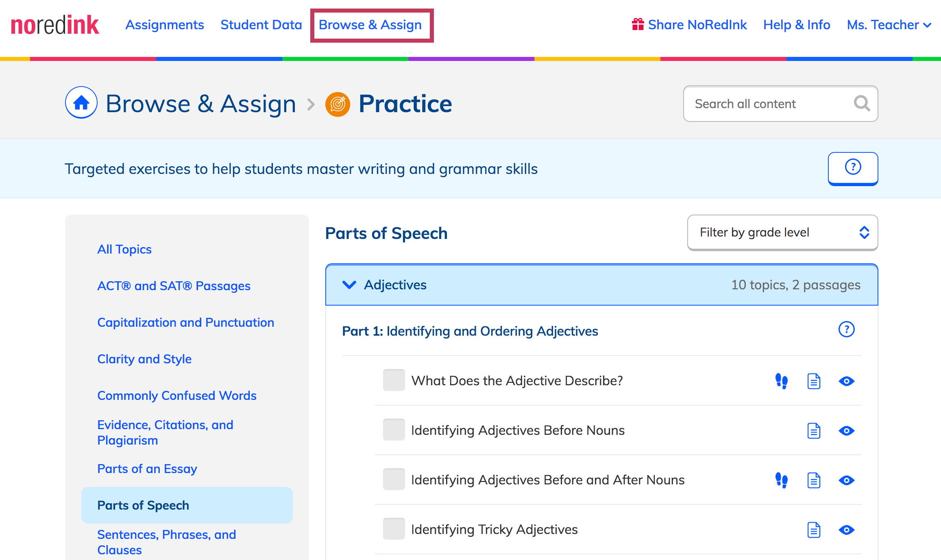Open Commonly Confused Words topic
This screenshot has width=941, height=560.
click(177, 395)
